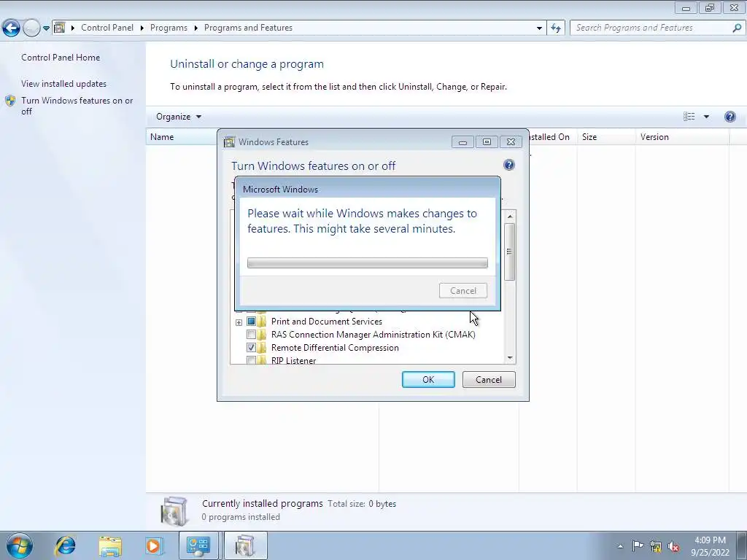This screenshot has height=560, width=747.
Task: Click the installed programs CD box icon
Action: coord(174,510)
